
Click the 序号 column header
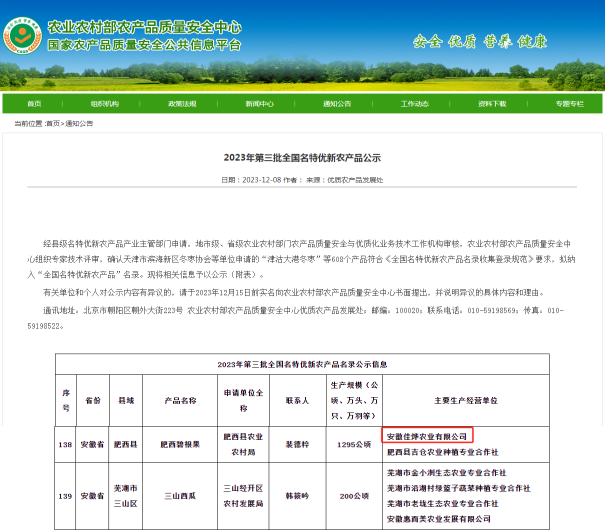(66, 400)
